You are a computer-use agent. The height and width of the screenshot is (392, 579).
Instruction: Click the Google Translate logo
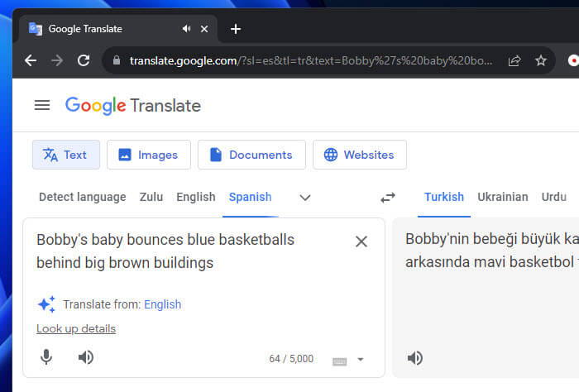tap(133, 106)
